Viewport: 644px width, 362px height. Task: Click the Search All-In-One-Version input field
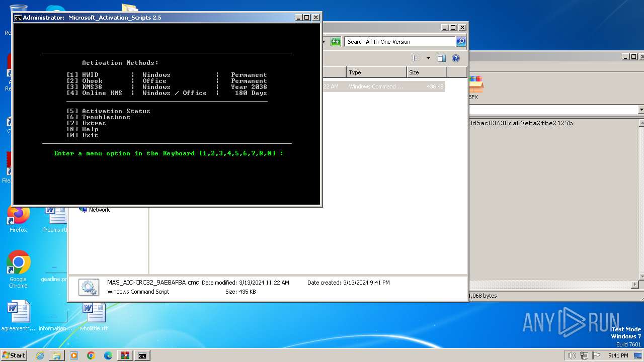400,42
